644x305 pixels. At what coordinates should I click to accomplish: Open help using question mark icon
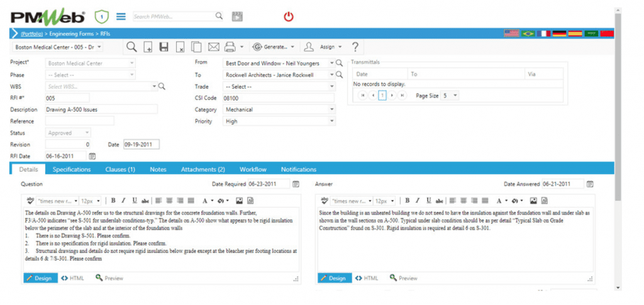coord(355,47)
